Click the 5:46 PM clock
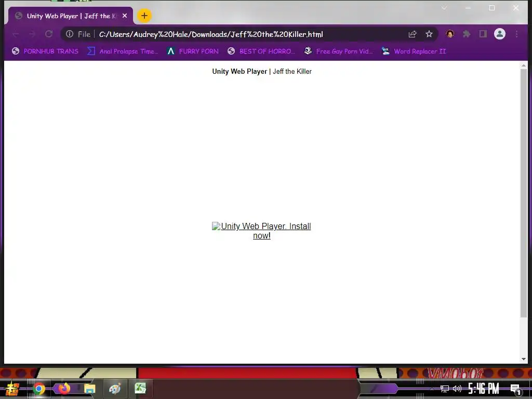This screenshot has width=532, height=399. (x=484, y=389)
